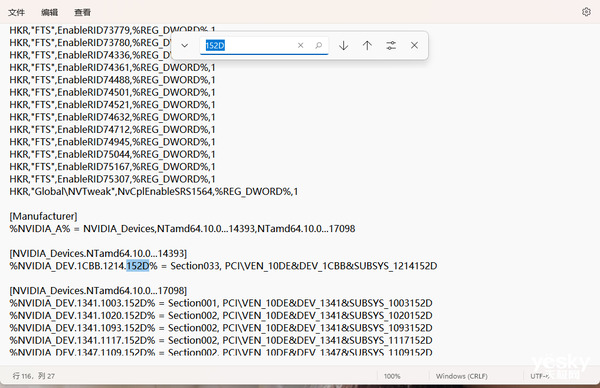This screenshot has width=600, height=388.
Task: Click the EnableRID75167 line
Action: pos(112,166)
